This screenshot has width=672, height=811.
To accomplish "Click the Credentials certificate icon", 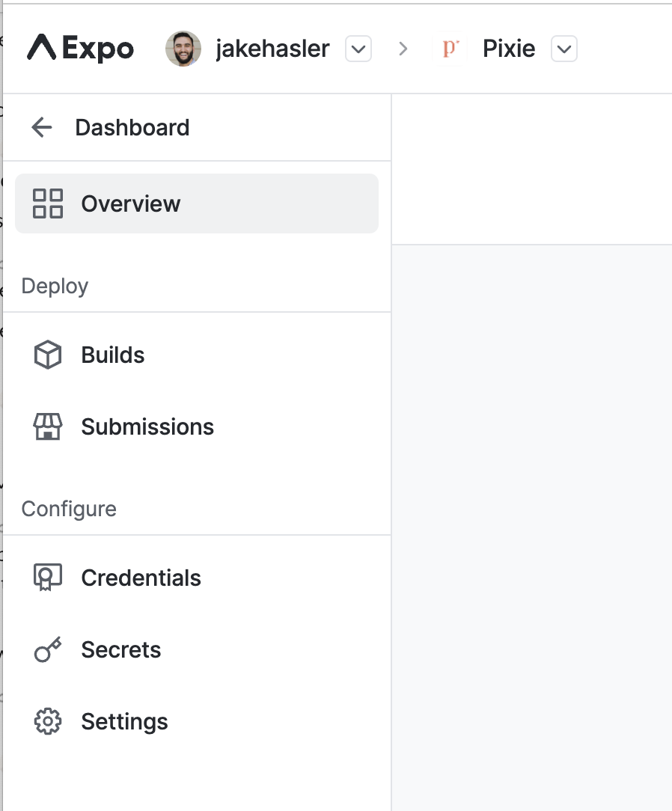I will point(48,578).
